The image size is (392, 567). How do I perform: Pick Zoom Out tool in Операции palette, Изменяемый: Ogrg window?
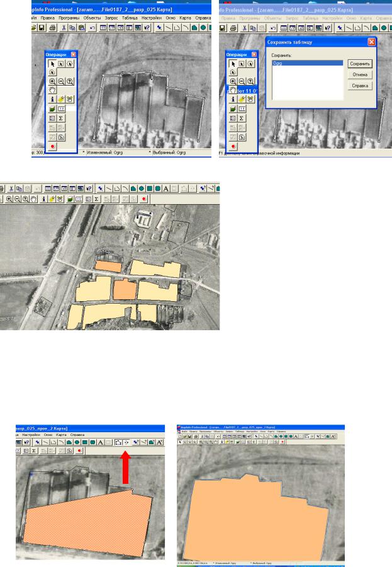[61, 81]
